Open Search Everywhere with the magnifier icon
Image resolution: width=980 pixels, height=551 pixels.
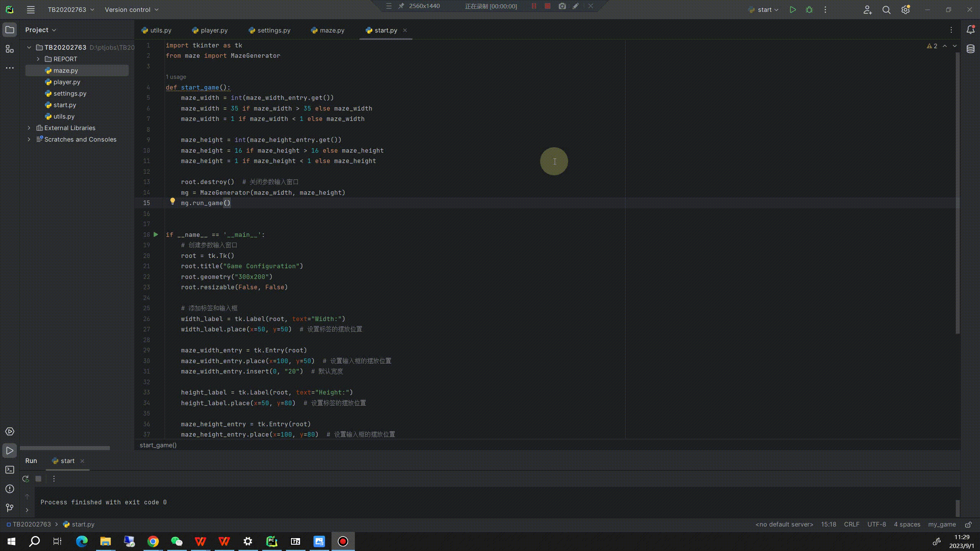(x=887, y=9)
